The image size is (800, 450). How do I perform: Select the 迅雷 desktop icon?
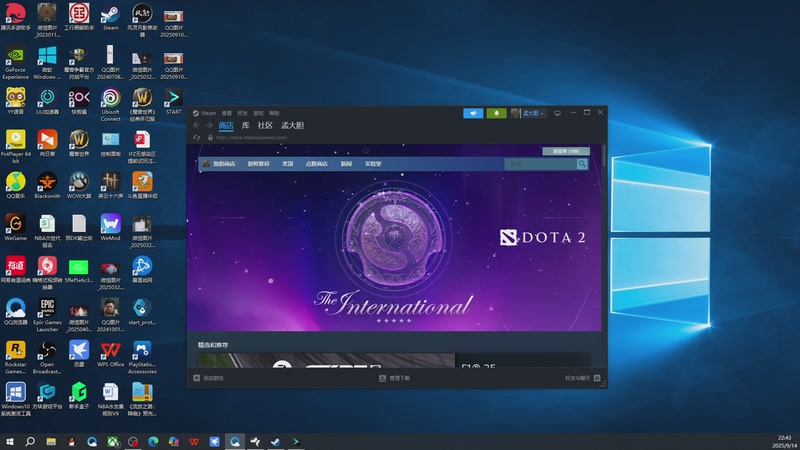pos(79,354)
